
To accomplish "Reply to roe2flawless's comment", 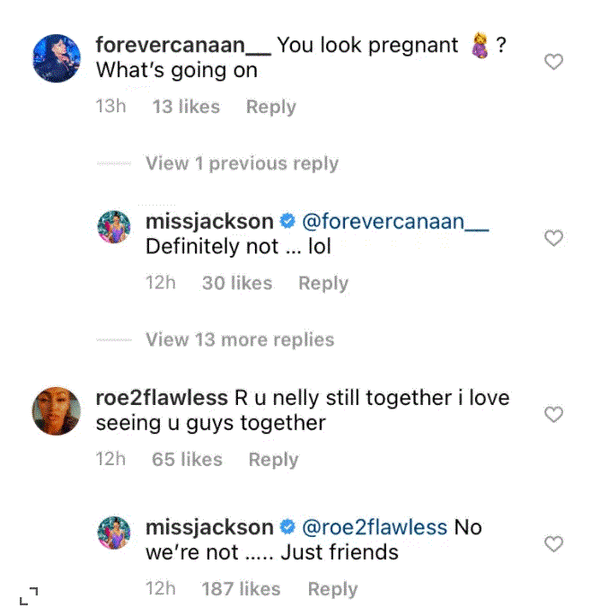I will click(273, 460).
